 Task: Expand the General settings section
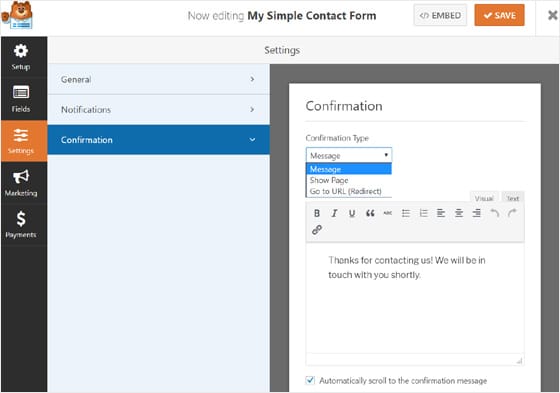coord(159,79)
